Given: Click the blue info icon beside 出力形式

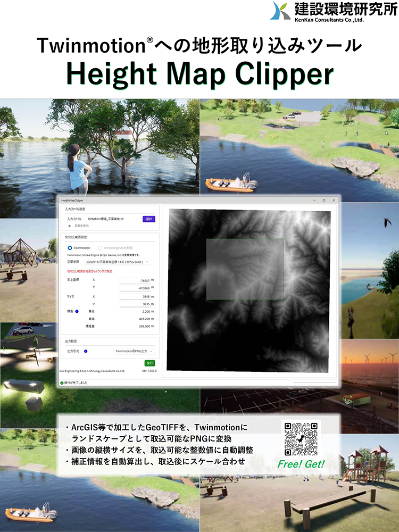Looking at the screenshot, I should coord(86,351).
